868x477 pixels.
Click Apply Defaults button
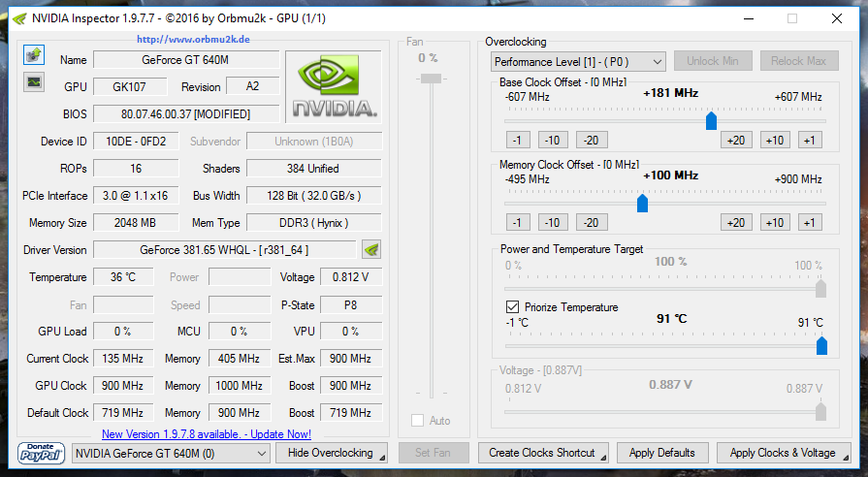662,453
